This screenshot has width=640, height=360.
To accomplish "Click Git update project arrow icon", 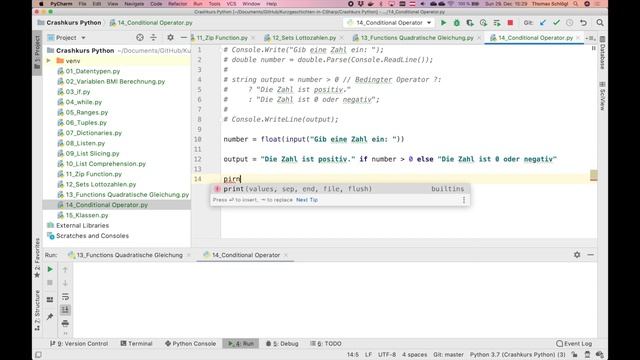I will pos(542,23).
